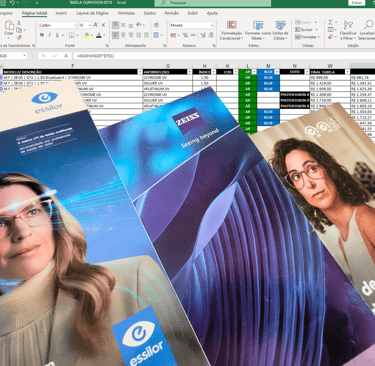Click the Entrar sign-in button

357,3
